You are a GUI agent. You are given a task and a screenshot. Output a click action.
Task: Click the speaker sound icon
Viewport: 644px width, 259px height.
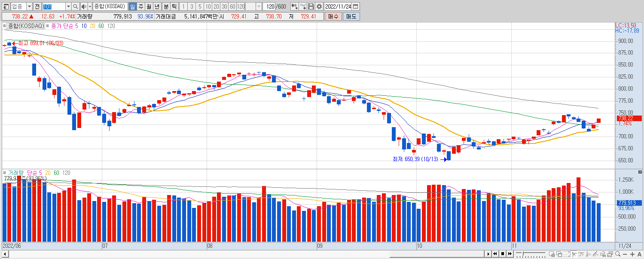(x=84, y=6)
